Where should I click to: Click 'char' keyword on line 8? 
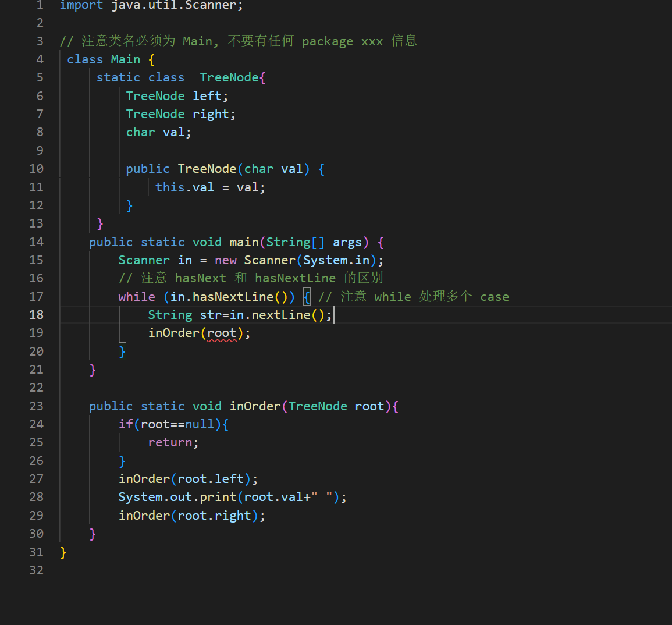tap(141, 133)
